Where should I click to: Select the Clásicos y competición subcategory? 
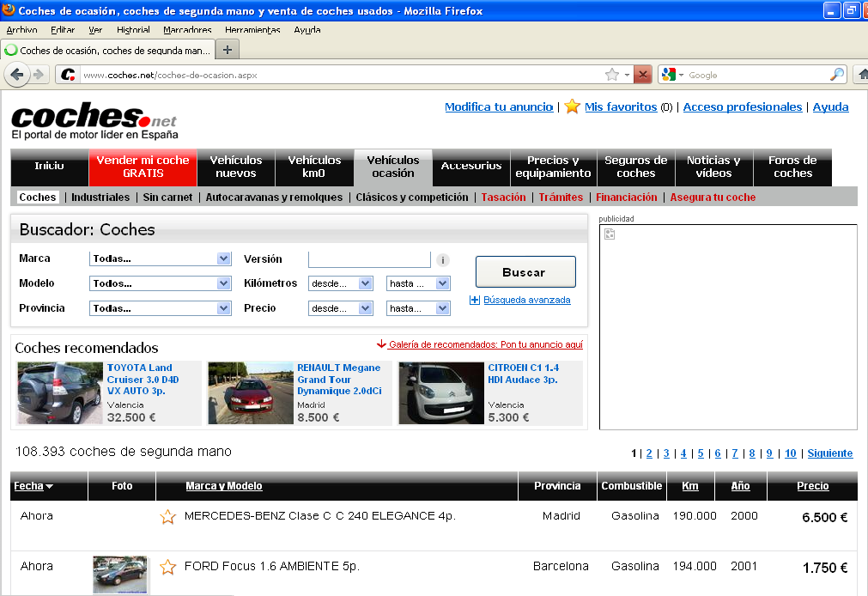click(x=412, y=198)
